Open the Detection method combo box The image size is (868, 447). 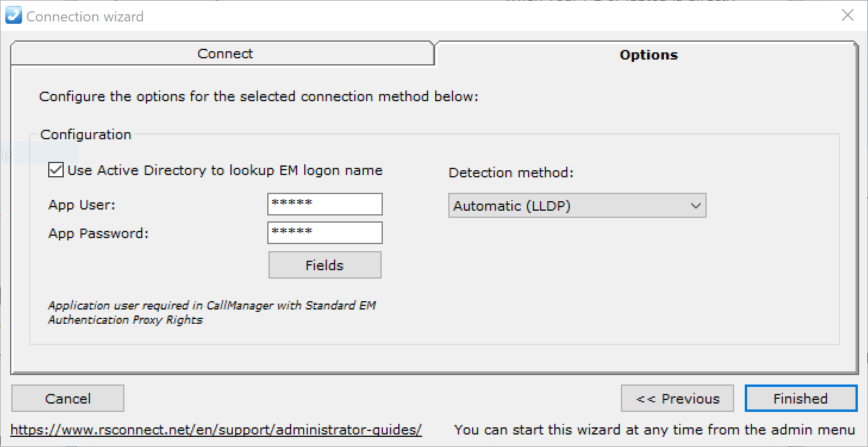(x=577, y=206)
